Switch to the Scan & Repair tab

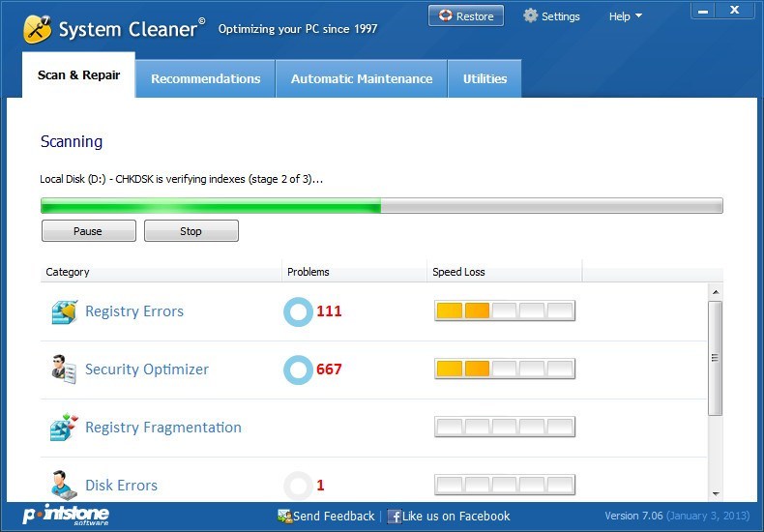coord(78,75)
